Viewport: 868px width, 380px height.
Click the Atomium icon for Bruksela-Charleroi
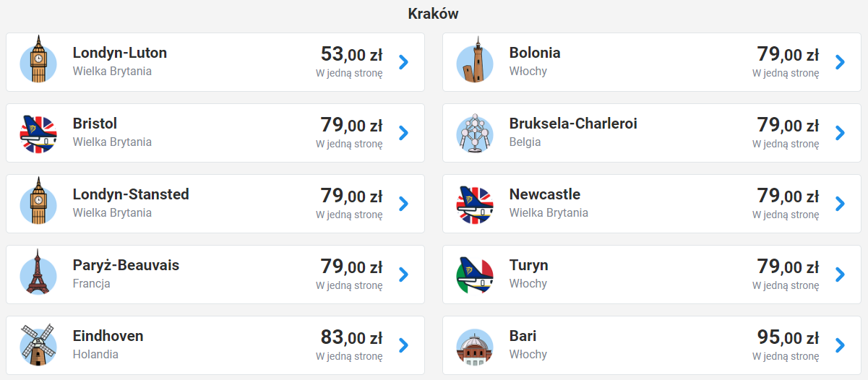click(474, 133)
